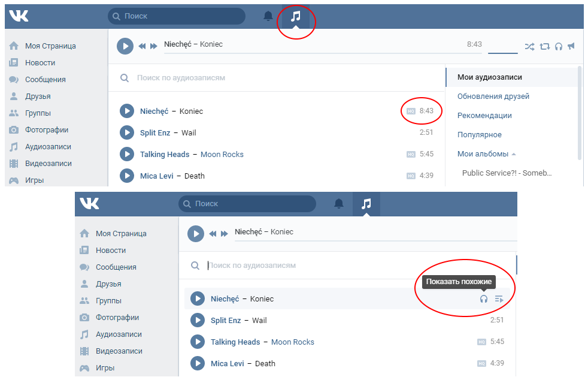Toggle broadcast megaphone in the player bar
Image resolution: width=588 pixels, height=389 pixels.
point(571,46)
